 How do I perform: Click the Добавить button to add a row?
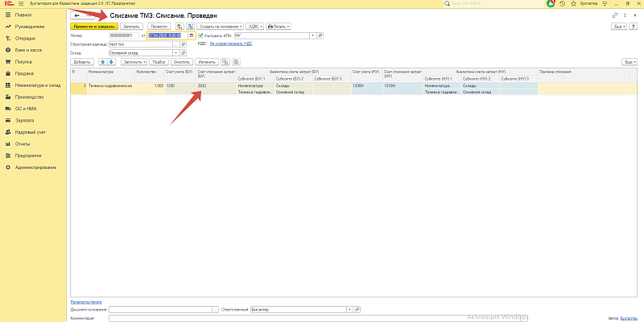[x=82, y=61]
